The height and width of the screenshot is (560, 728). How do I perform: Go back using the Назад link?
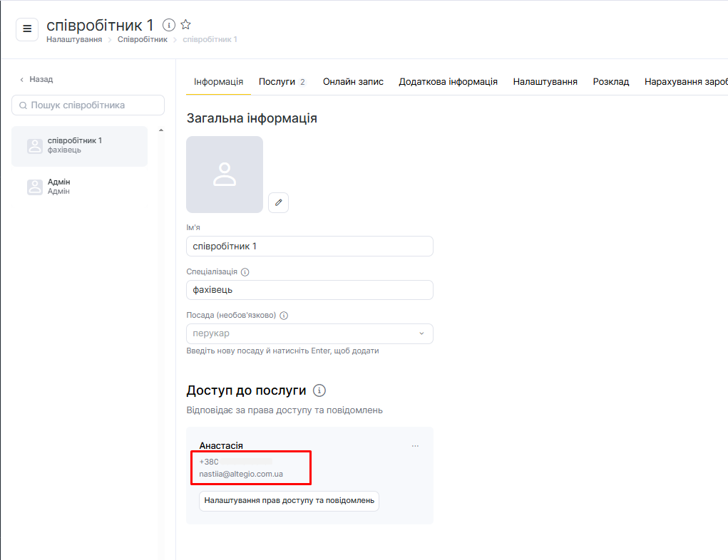[36, 79]
